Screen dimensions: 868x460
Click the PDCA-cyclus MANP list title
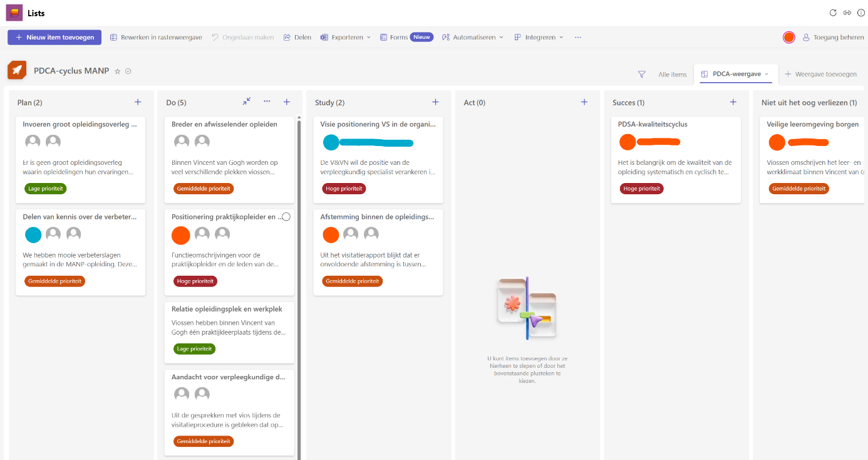71,71
